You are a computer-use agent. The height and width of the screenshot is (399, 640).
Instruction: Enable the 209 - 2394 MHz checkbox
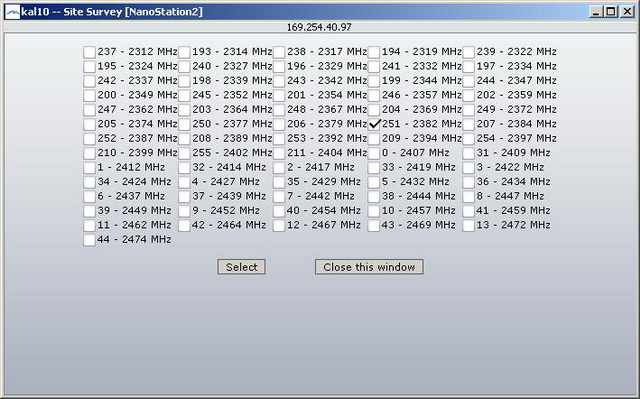[373, 139]
